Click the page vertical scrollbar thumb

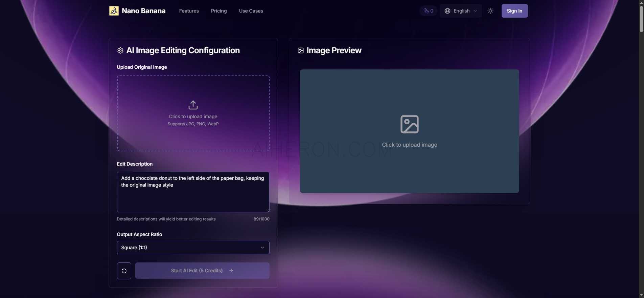tap(641, 19)
